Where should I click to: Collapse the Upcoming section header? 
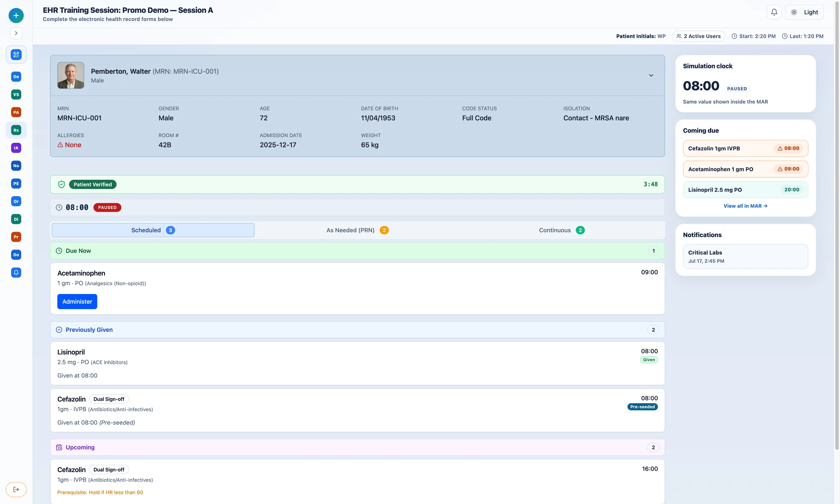357,447
